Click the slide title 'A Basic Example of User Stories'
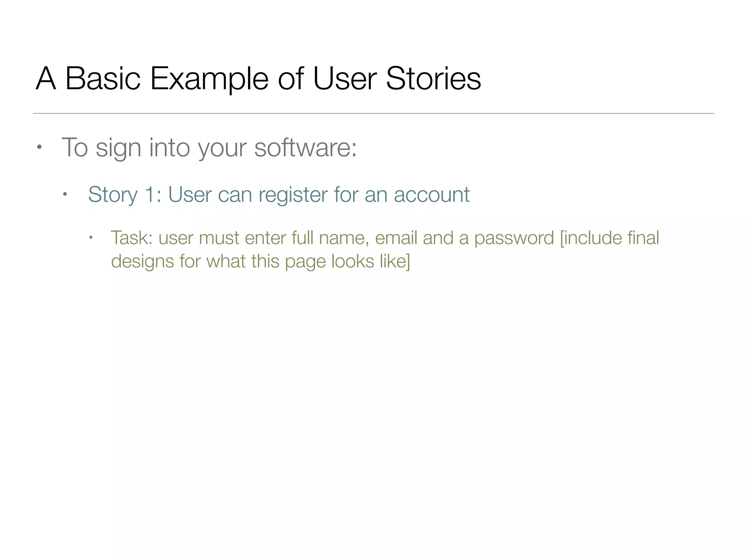Image resolution: width=747 pixels, height=560 pixels. [258, 78]
